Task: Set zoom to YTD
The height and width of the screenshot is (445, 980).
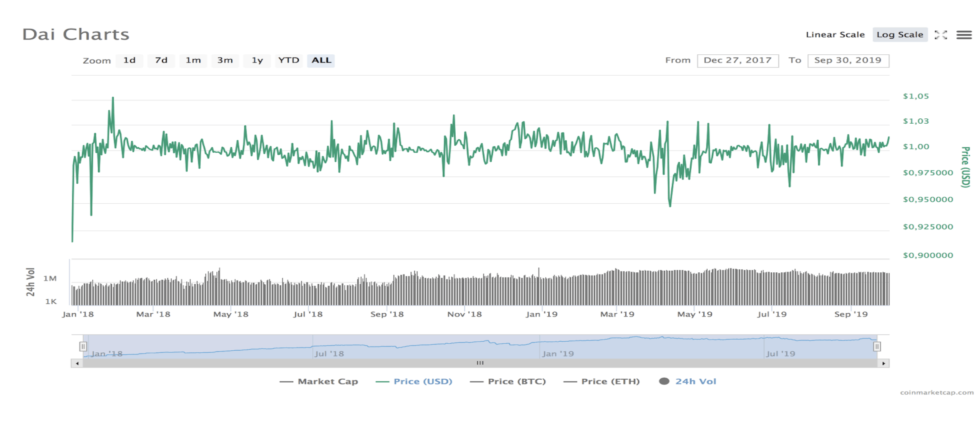Action: (x=289, y=60)
